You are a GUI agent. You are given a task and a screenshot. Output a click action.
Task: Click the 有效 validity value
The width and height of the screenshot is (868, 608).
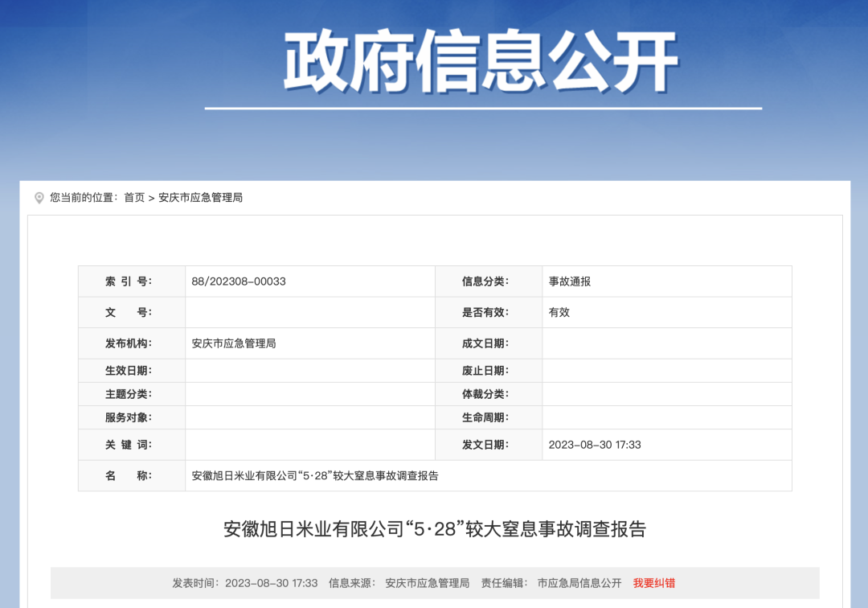(x=559, y=312)
